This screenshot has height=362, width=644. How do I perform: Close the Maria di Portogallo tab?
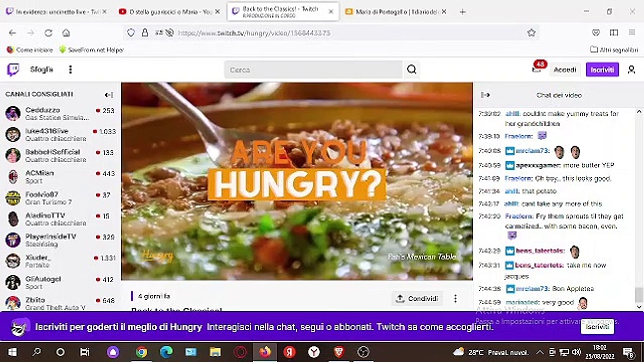pos(444,12)
